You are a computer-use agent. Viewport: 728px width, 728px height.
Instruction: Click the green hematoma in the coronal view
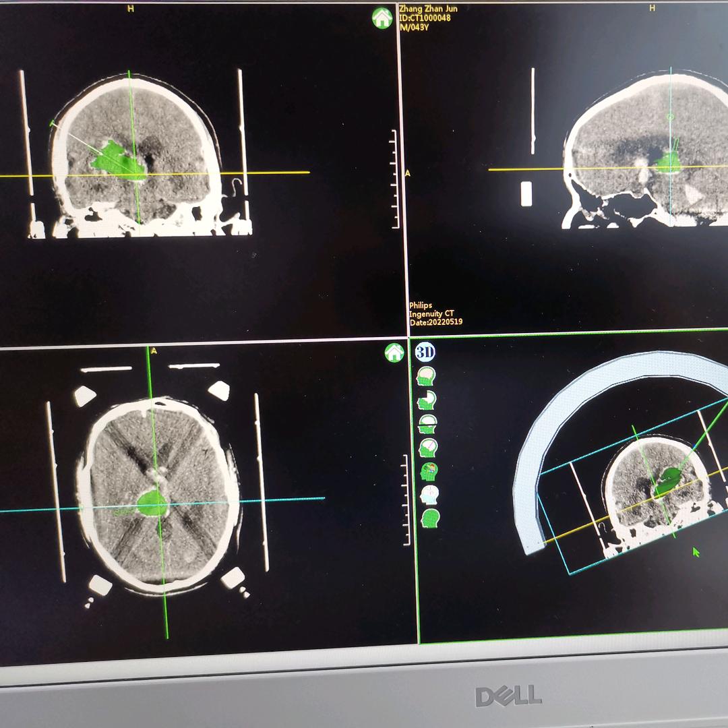[113, 160]
